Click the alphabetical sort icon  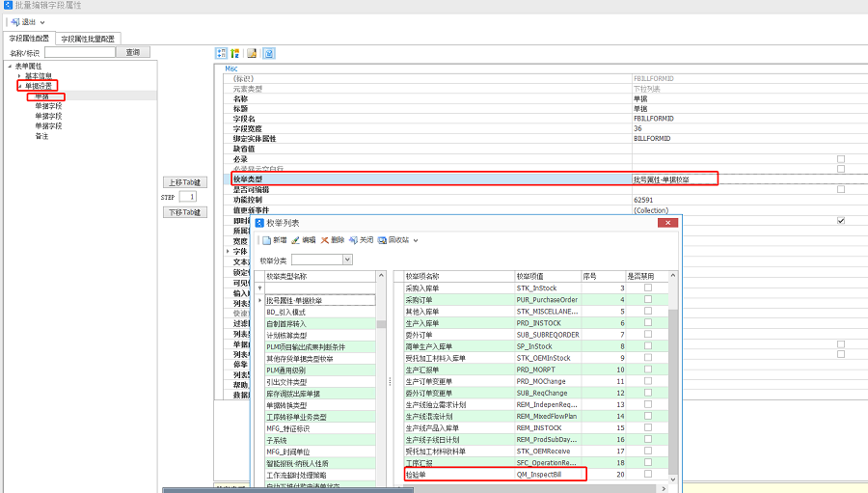[x=234, y=53]
